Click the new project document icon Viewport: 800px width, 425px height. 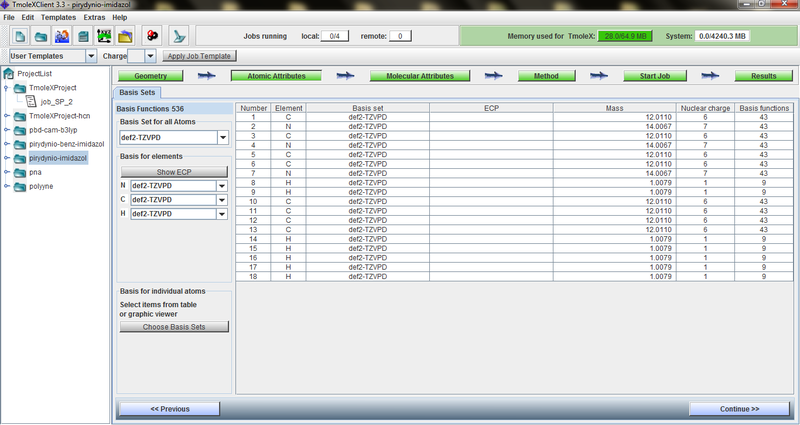tap(19, 36)
